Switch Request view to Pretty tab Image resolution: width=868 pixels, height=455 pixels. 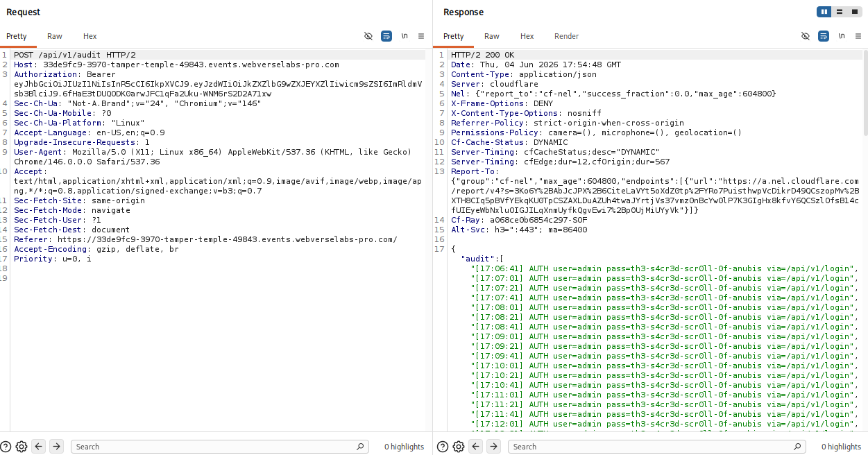click(17, 36)
